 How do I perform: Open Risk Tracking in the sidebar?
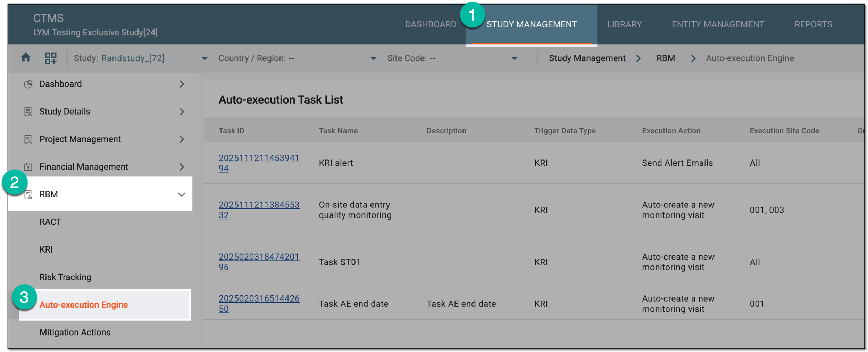65,277
